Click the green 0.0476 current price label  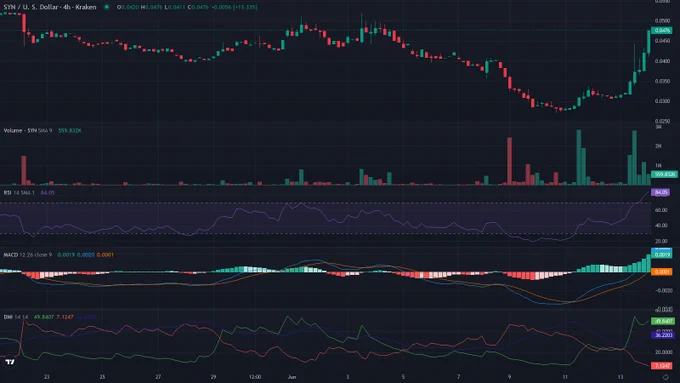coord(662,30)
